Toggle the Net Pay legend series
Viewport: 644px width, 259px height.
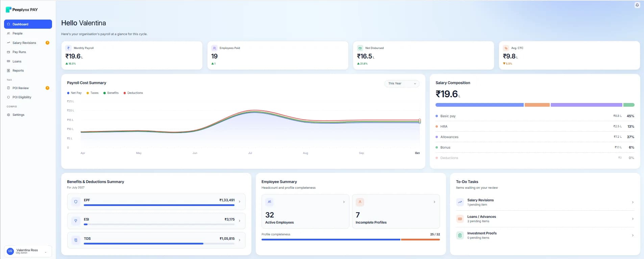click(x=74, y=93)
